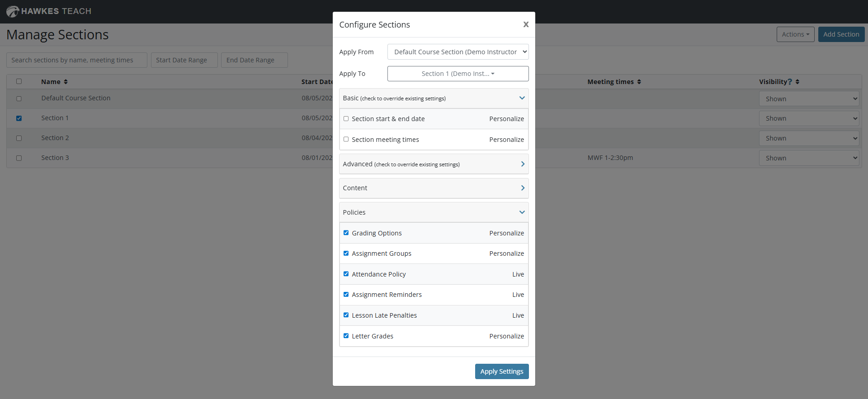This screenshot has height=399, width=868.
Task: Expand the Advanced settings section
Action: pyautogui.click(x=523, y=164)
